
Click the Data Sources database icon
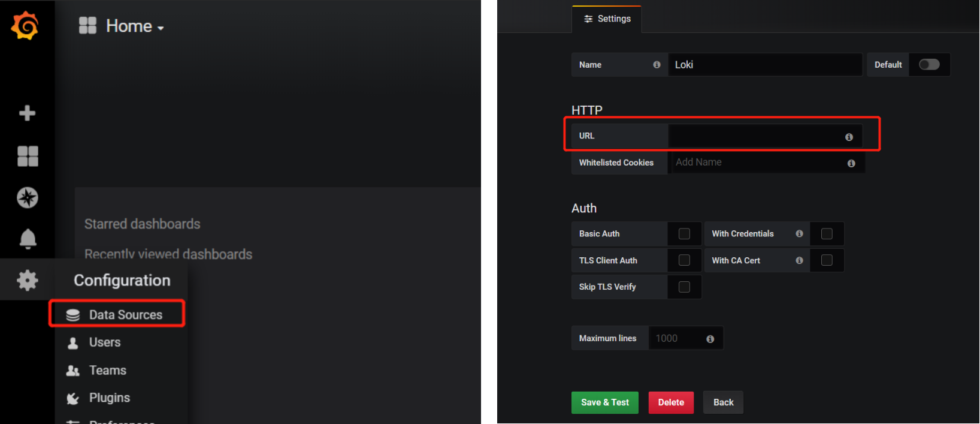[x=73, y=315]
